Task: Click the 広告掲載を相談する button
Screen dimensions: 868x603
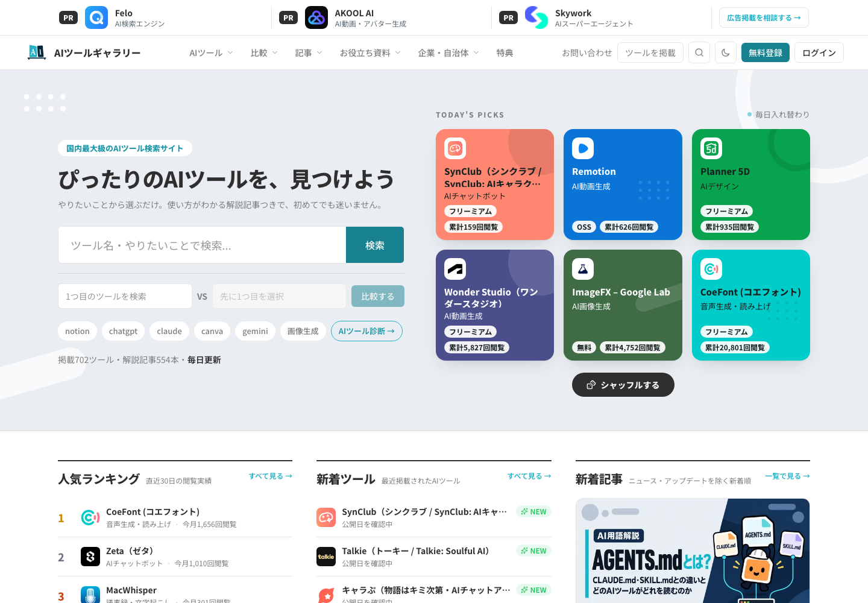Action: (764, 17)
